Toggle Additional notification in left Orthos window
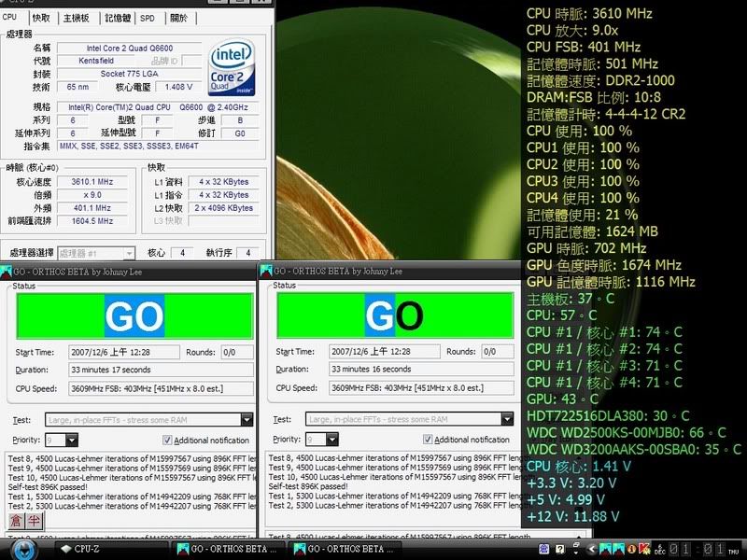 click(206, 440)
